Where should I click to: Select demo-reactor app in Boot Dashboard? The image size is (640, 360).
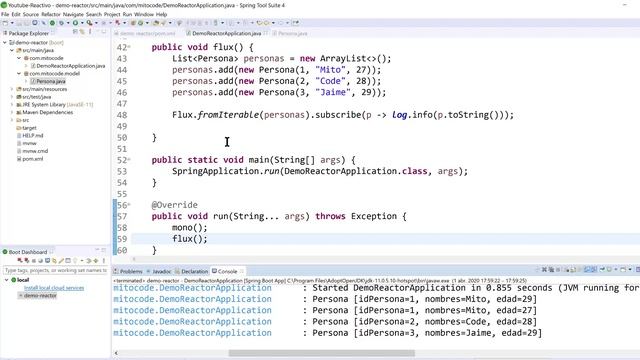point(40,296)
